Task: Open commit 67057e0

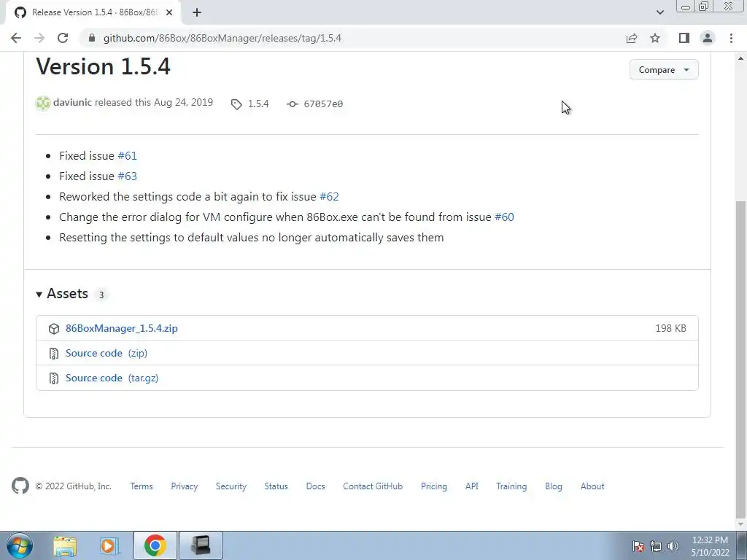Action: tap(323, 104)
